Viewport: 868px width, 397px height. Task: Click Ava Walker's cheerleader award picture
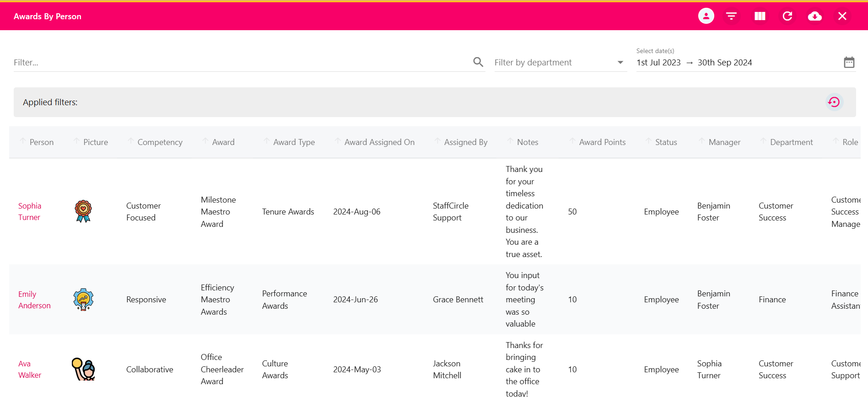click(83, 369)
